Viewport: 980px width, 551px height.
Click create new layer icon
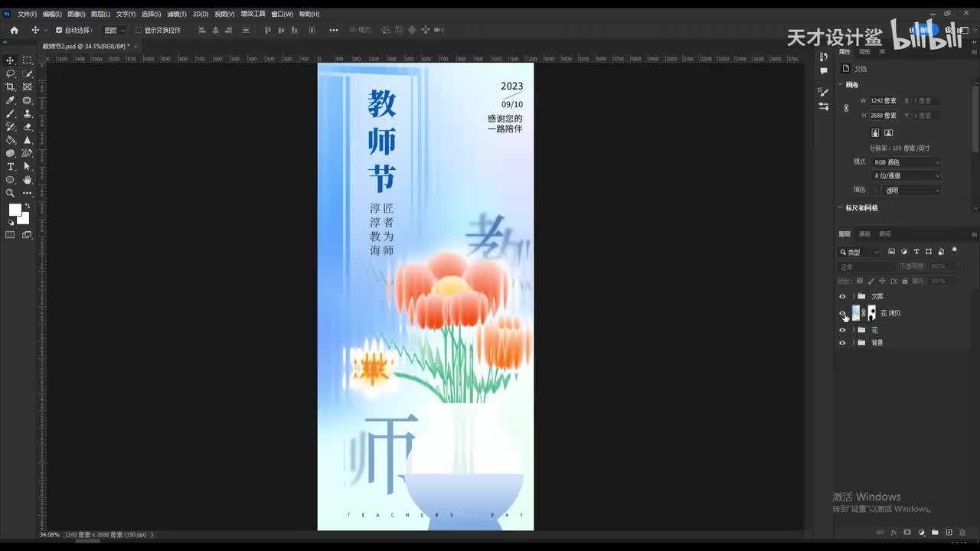pos(949,532)
